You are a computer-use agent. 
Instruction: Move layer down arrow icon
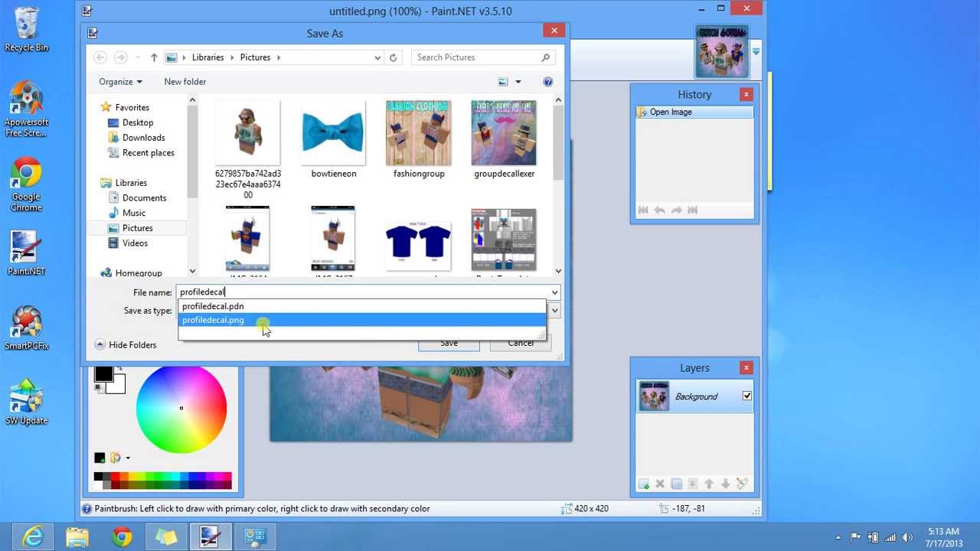tap(725, 484)
